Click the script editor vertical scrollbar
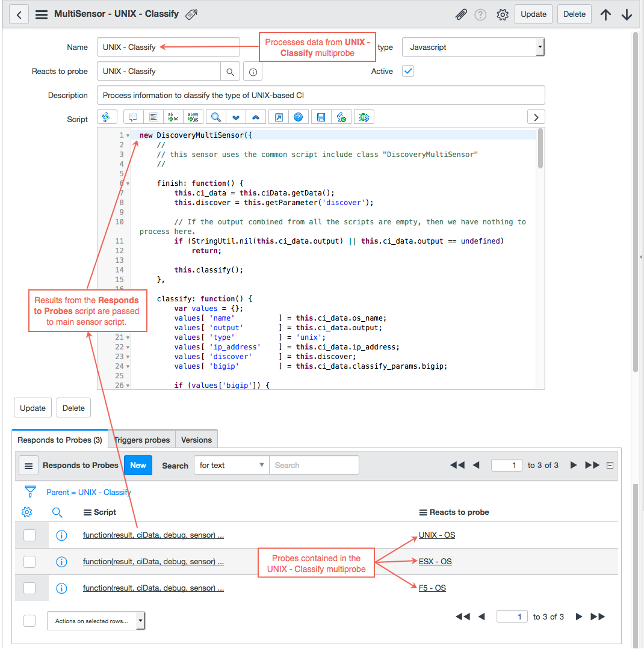The image size is (644, 649). click(540, 149)
